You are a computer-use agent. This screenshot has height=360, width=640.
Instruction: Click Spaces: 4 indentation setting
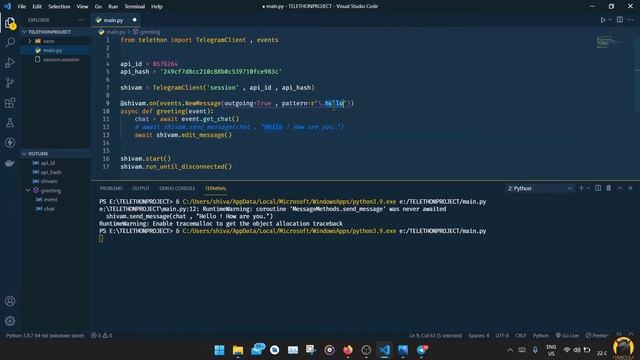(x=478, y=336)
